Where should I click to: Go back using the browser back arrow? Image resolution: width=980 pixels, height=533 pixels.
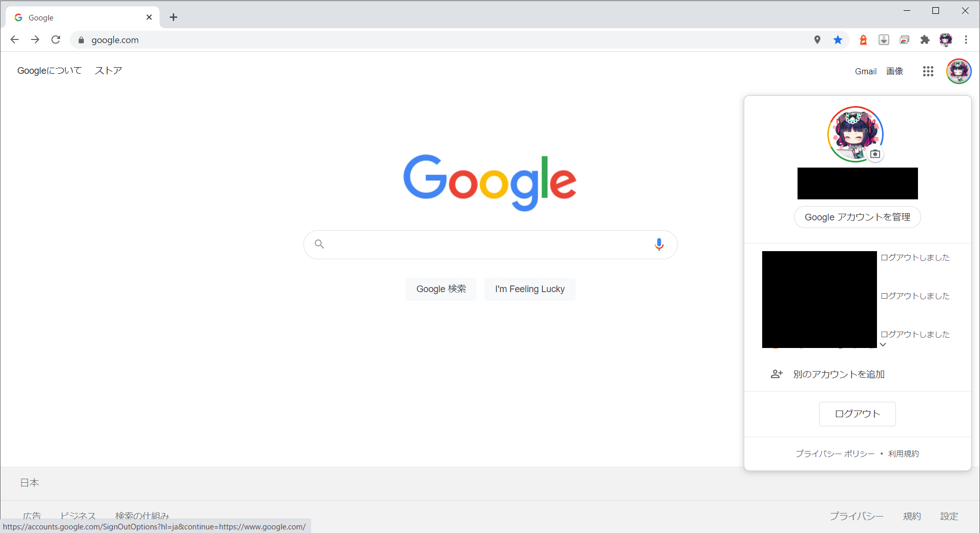pyautogui.click(x=14, y=39)
